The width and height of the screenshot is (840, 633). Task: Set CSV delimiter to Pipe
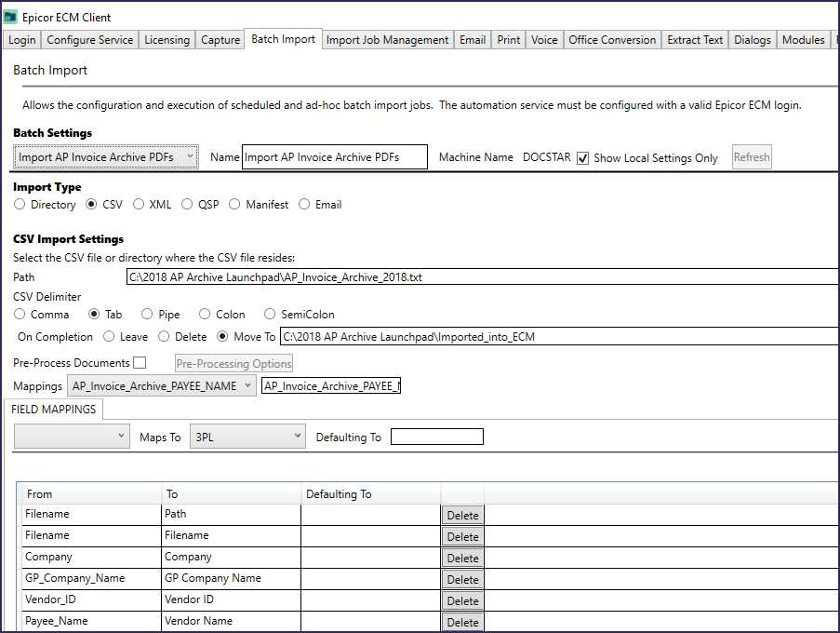coord(147,314)
